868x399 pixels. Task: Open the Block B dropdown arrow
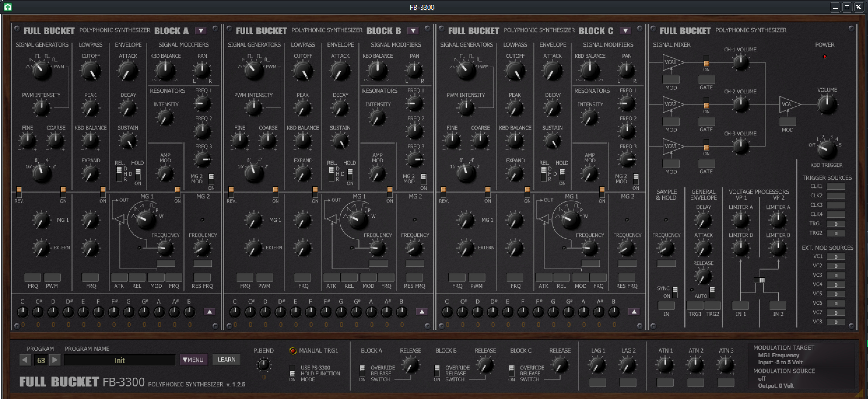(x=413, y=31)
